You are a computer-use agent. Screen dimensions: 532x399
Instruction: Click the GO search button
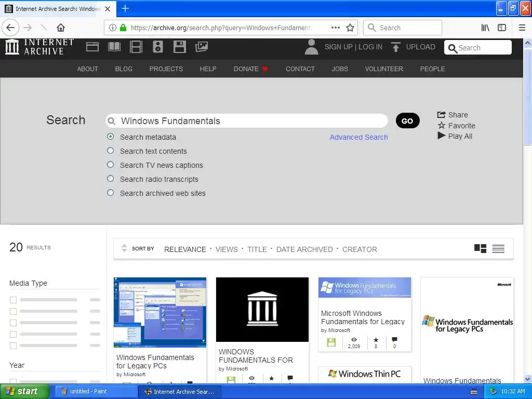[x=407, y=121]
